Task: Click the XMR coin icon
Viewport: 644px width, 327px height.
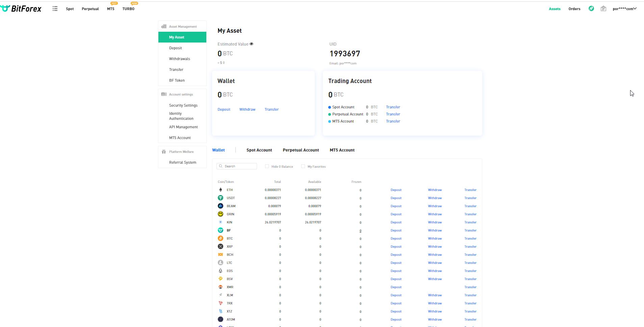Action: pyautogui.click(x=221, y=287)
